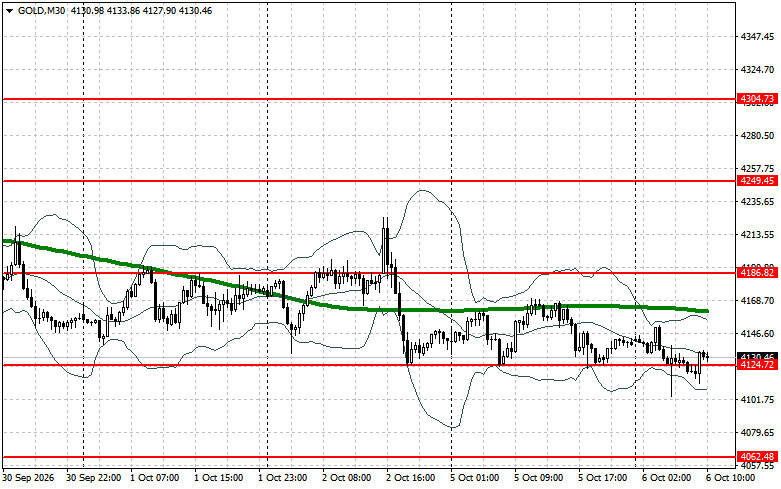Click the 1 Oct 07:00 time label
Screen dimensions: 781x489
click(x=154, y=478)
